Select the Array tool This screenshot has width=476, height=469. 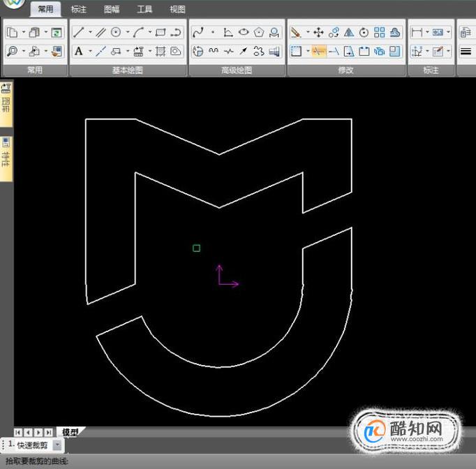click(x=379, y=32)
